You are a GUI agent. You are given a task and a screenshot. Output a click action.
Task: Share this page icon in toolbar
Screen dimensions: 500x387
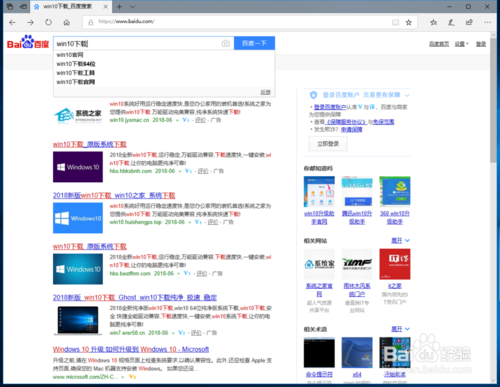(469, 22)
